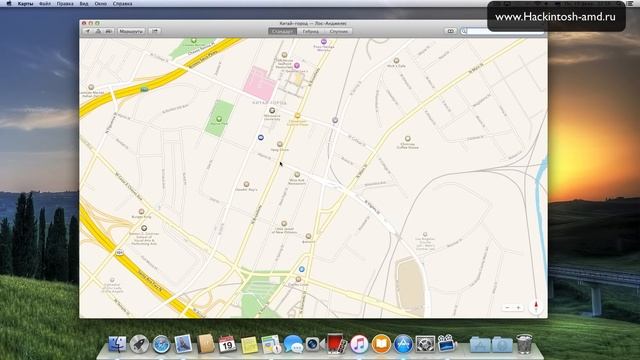
Task: Open the Apple menu
Action: coord(9,3)
